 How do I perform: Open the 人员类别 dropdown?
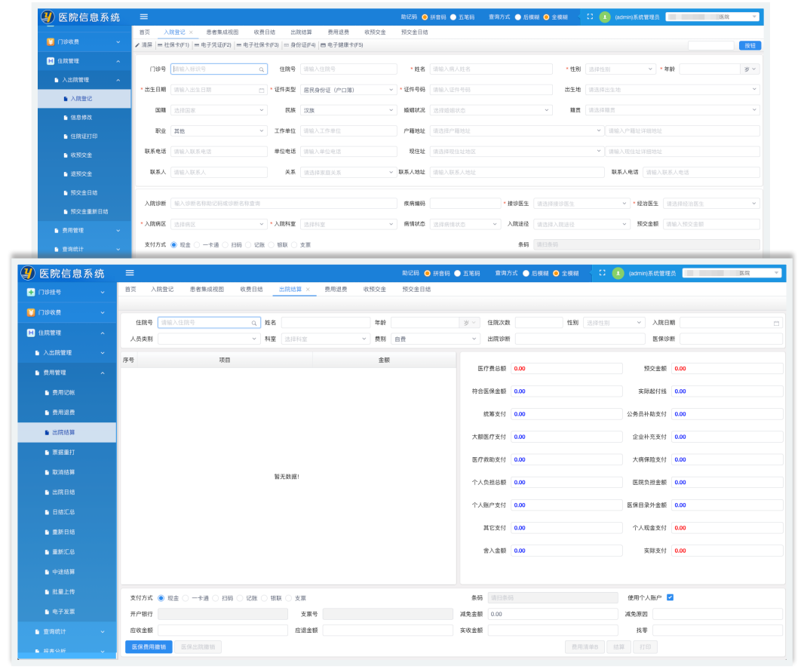click(x=208, y=339)
